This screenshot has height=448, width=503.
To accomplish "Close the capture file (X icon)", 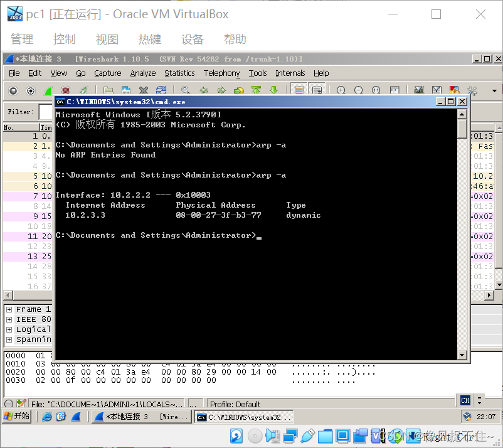I will [144, 91].
